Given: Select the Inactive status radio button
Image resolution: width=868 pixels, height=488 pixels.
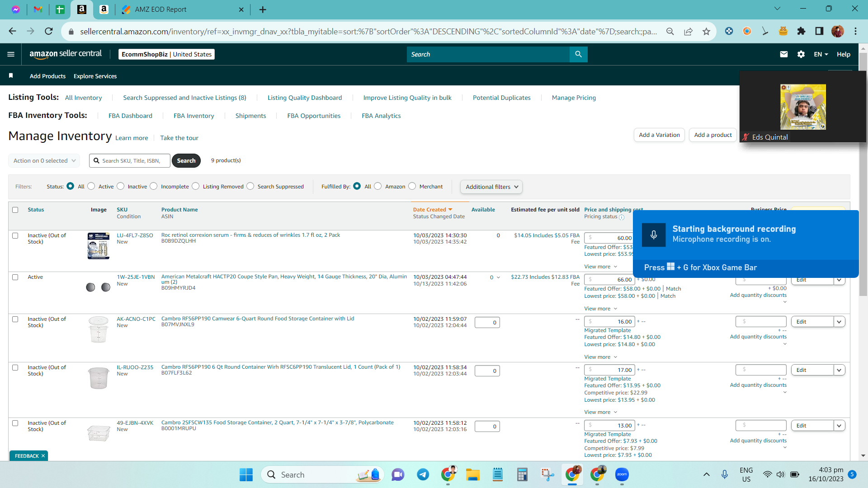Looking at the screenshot, I should [121, 186].
